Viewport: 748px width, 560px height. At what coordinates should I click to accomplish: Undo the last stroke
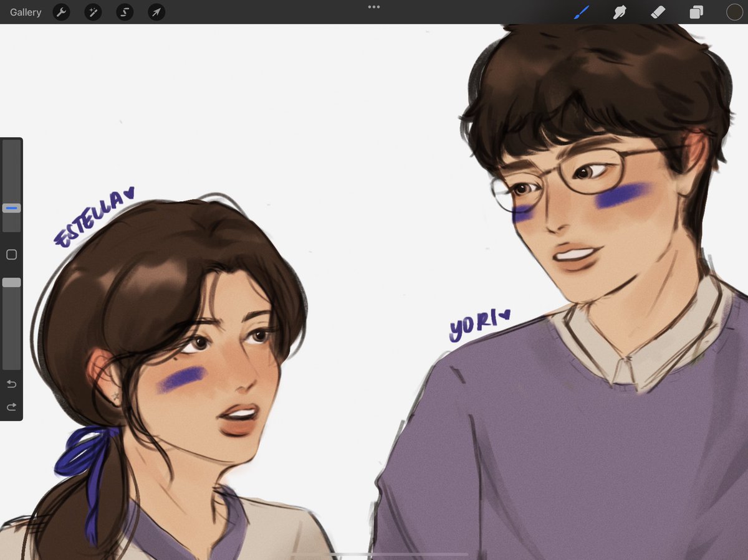click(11, 384)
